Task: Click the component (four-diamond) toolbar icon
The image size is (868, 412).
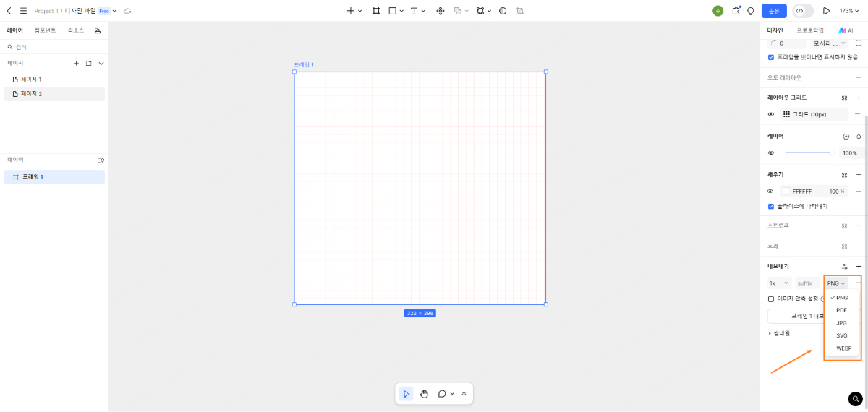Action: click(x=441, y=11)
